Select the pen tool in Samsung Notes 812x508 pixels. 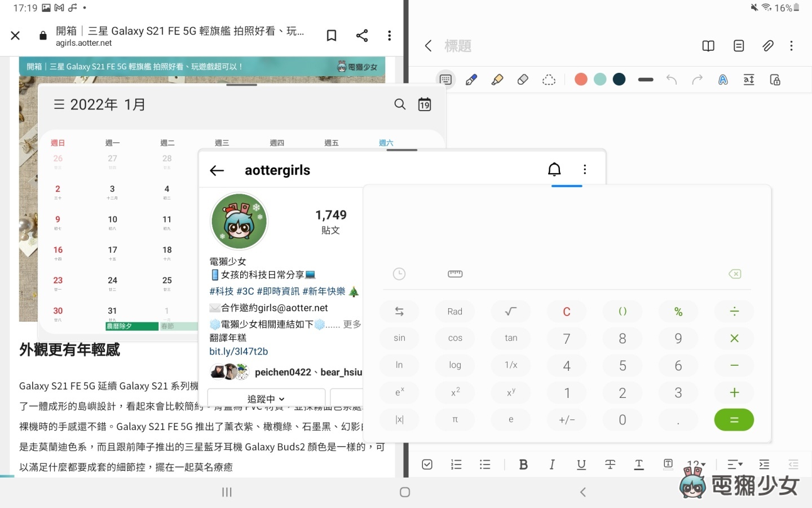click(x=471, y=80)
